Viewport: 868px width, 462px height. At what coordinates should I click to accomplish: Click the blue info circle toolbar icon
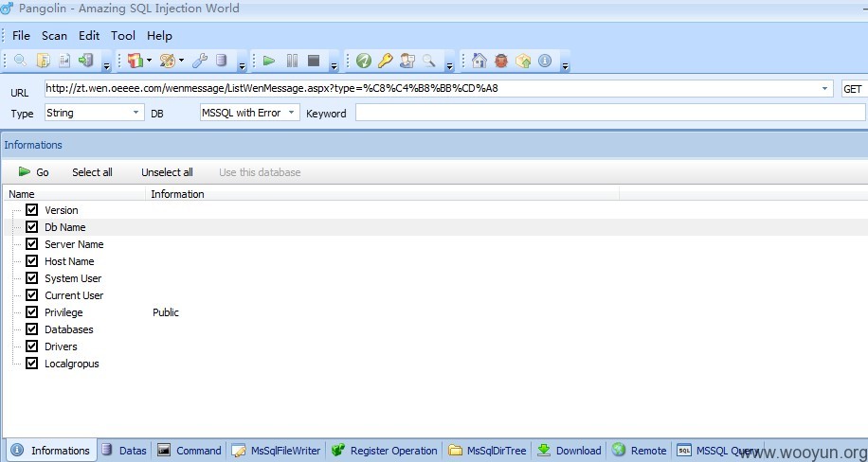(x=545, y=61)
